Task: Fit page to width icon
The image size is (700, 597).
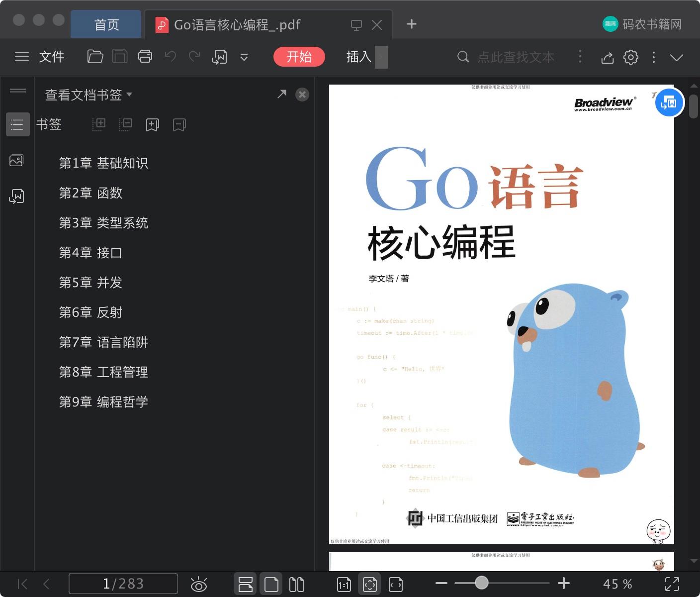Action: [396, 585]
